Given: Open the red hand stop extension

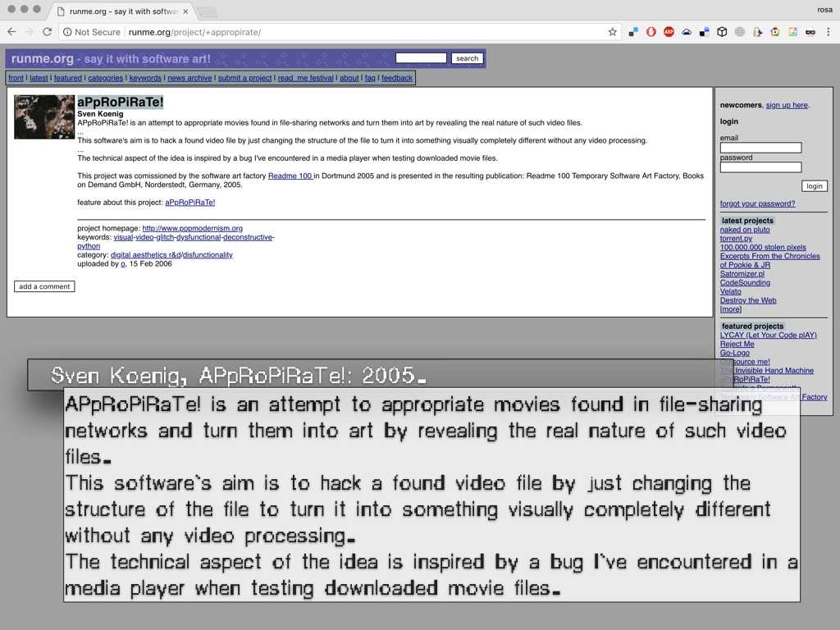Looking at the screenshot, I should click(651, 32).
